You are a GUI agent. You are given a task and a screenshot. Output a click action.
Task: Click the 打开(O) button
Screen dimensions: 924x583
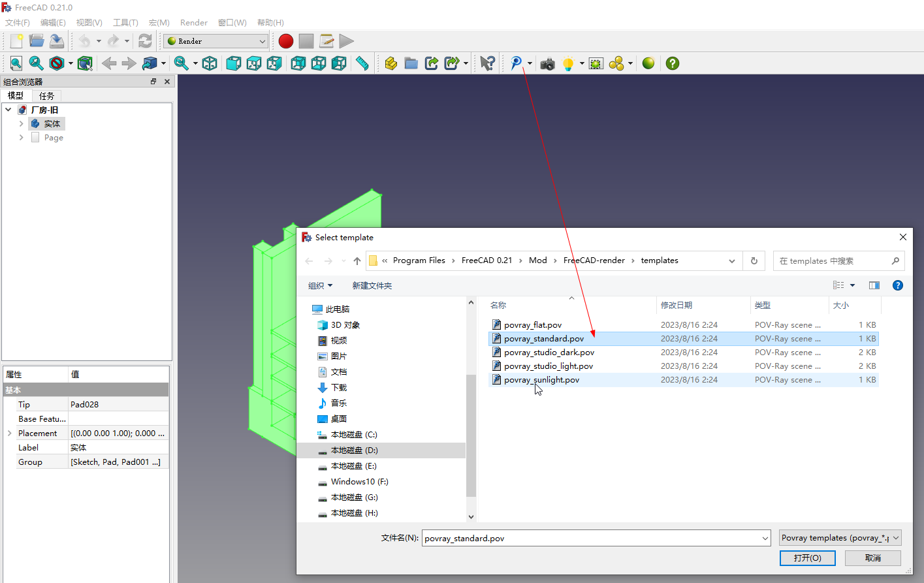[x=808, y=558]
